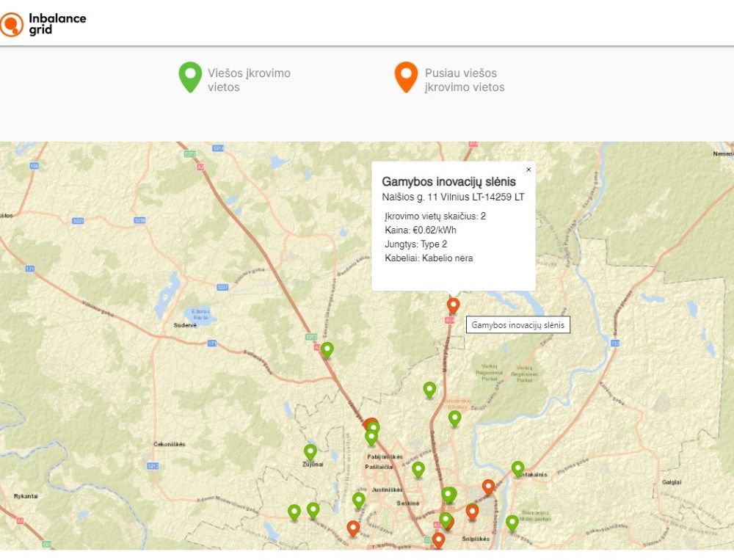Close the Gamybos inovacijų slėnis popup
Viewport: 734px width, 560px height.
pos(528,170)
